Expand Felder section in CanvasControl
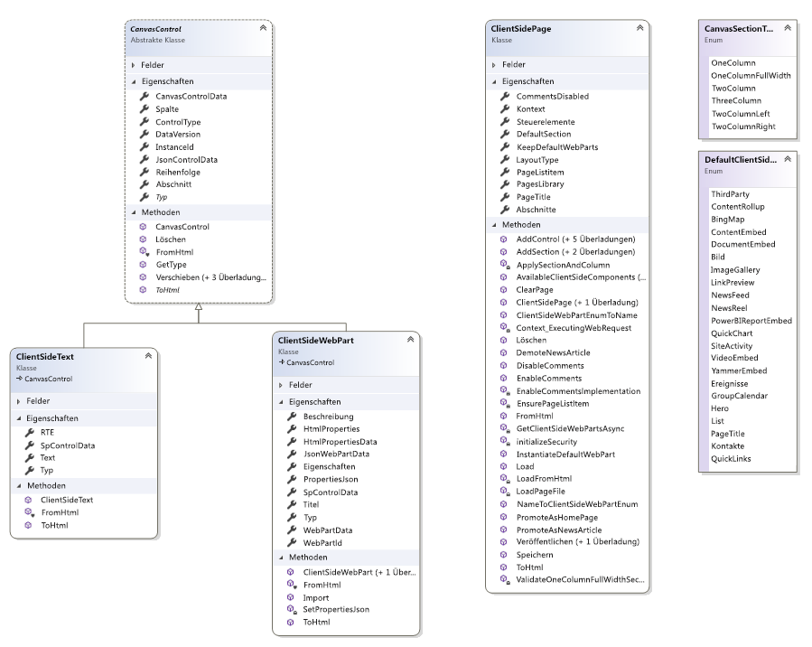Viewport: 812px width, 647px height. 134,66
